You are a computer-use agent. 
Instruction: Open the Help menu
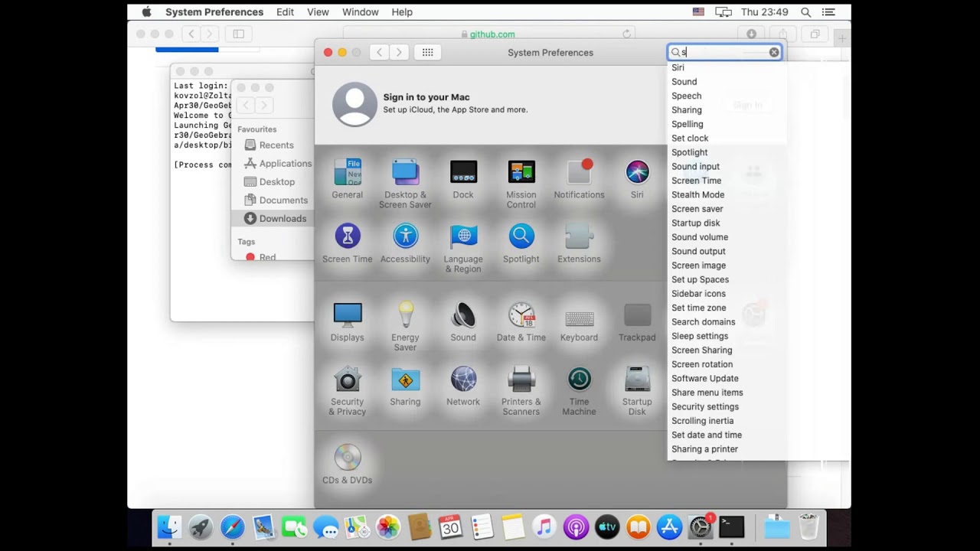pos(402,12)
